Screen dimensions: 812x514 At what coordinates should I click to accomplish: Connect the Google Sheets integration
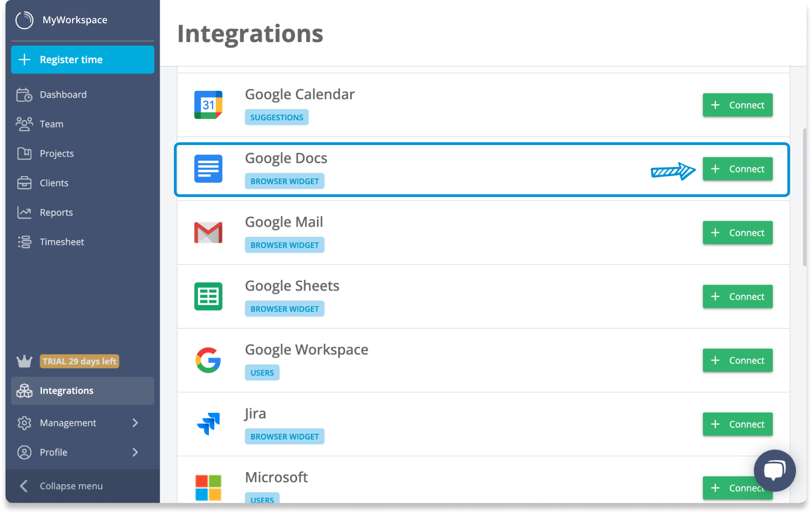(x=738, y=296)
